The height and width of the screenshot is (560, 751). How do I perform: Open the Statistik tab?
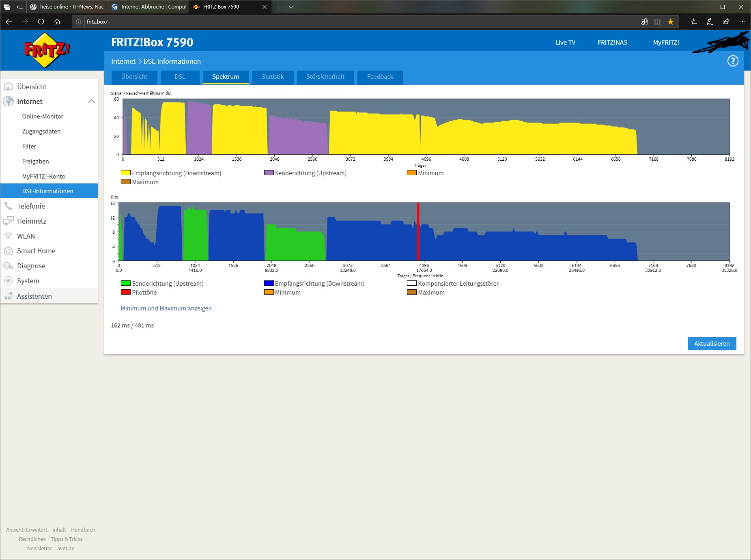coord(273,77)
